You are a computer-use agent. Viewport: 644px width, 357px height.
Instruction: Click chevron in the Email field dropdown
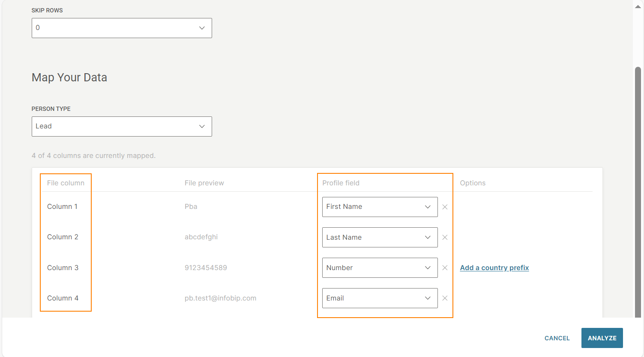coord(428,298)
